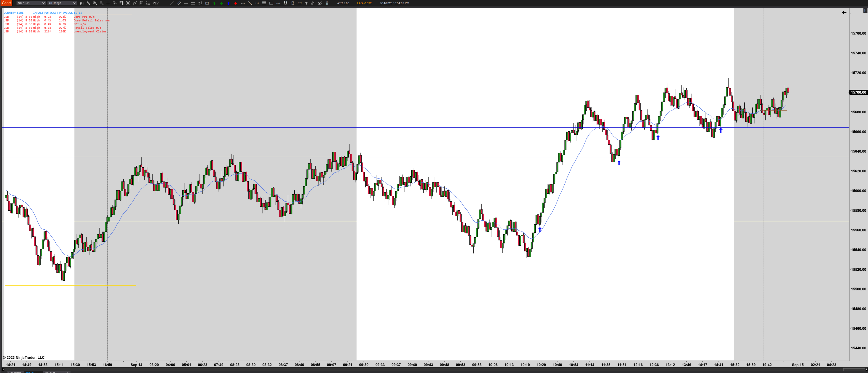Screen dimensions: 868x373
Task: Click the crosshair cursor icon
Action: click(x=108, y=3)
